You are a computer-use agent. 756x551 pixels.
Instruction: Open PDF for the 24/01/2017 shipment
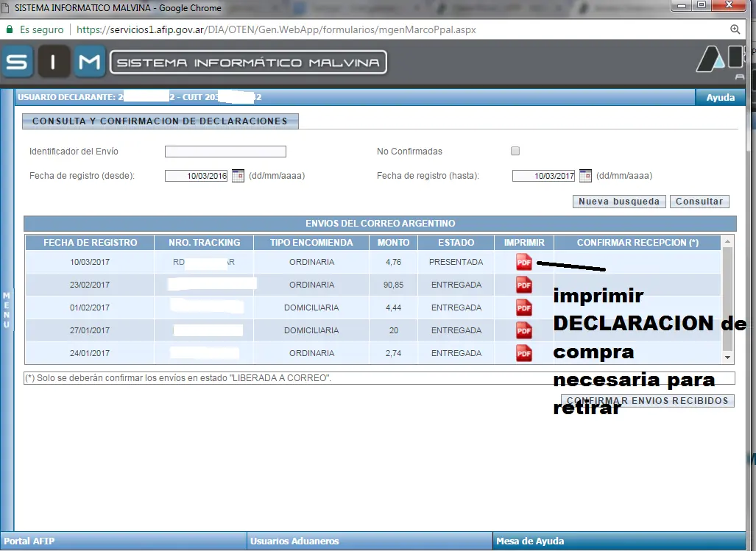(524, 353)
